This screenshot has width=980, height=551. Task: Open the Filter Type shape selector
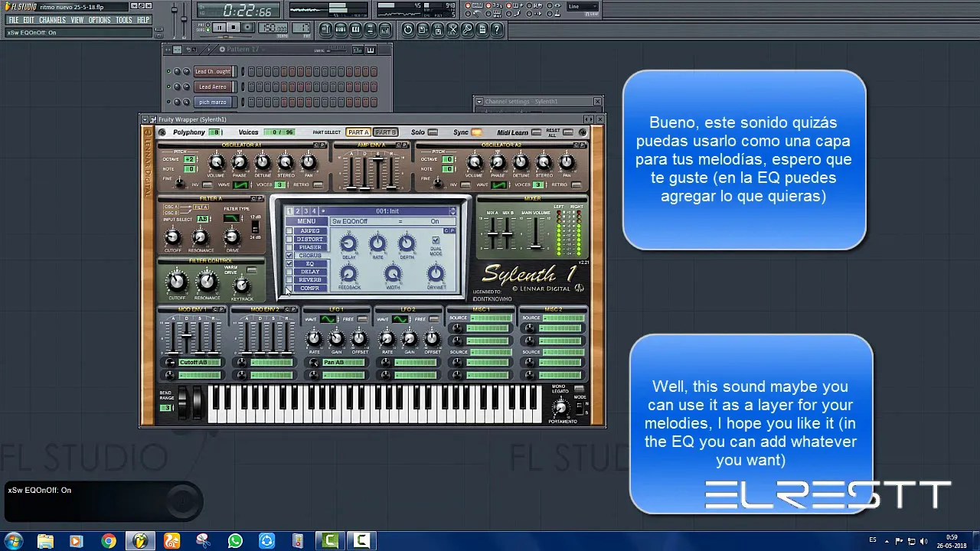coord(231,218)
